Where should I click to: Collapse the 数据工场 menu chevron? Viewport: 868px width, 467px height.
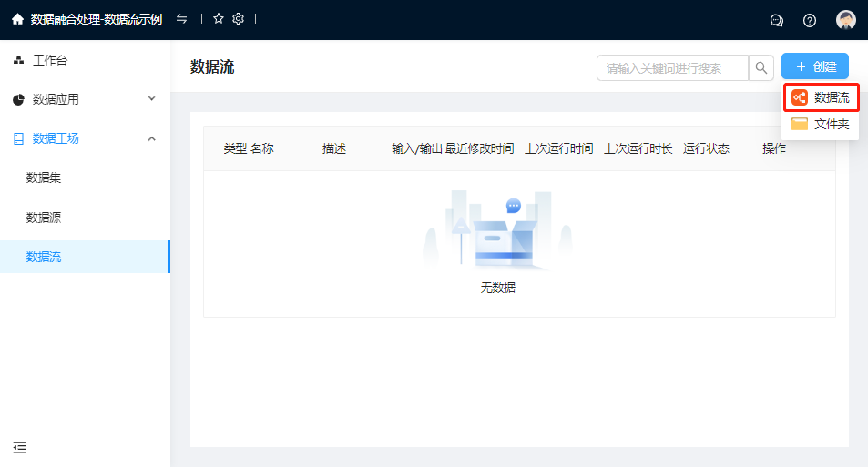[151, 138]
